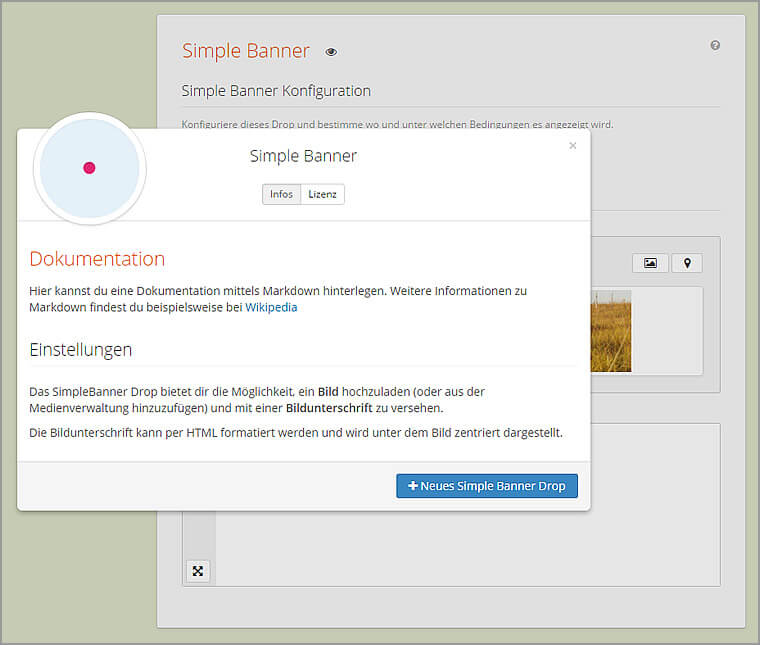Click the Einstellungen section heading
This screenshot has width=760, height=645.
tap(81, 350)
